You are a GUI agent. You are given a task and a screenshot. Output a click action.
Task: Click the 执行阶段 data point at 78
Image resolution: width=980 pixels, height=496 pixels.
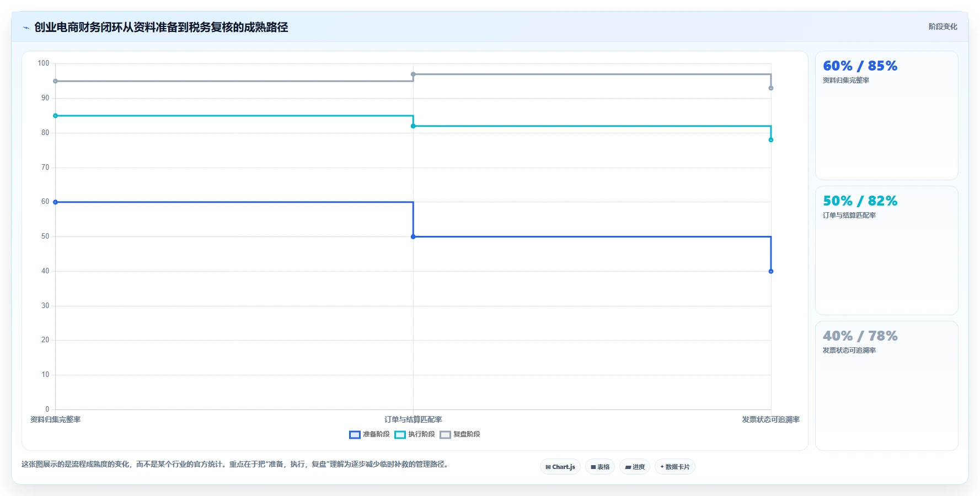click(771, 140)
